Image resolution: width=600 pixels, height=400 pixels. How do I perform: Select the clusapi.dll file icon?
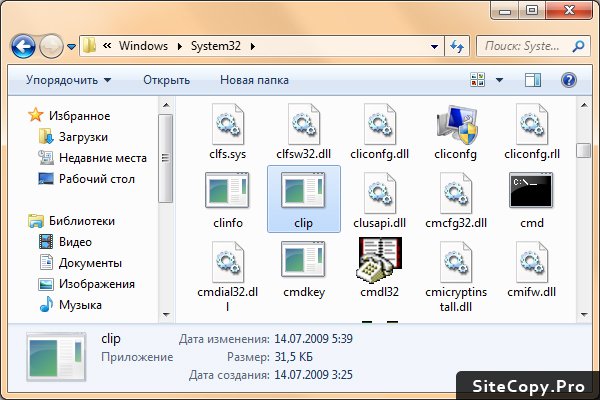(379, 191)
